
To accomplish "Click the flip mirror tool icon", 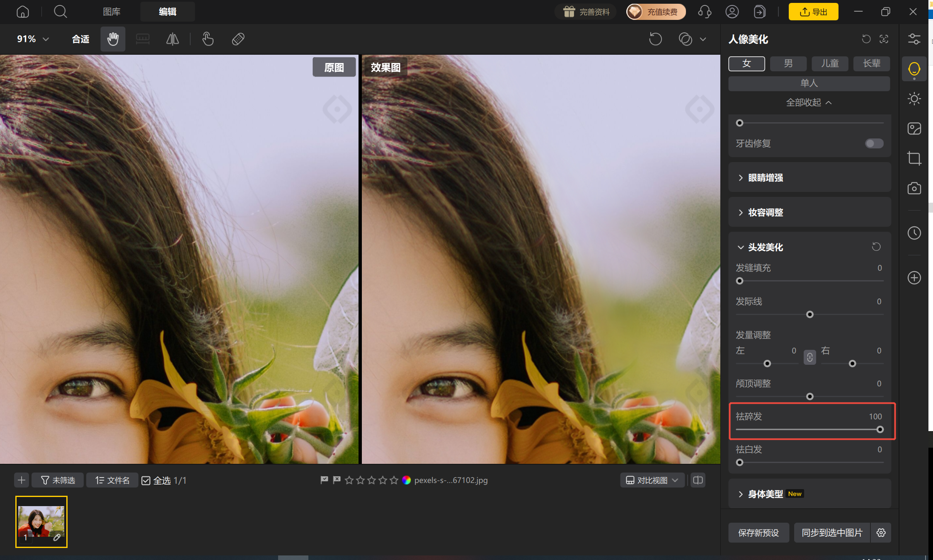I will pos(172,39).
